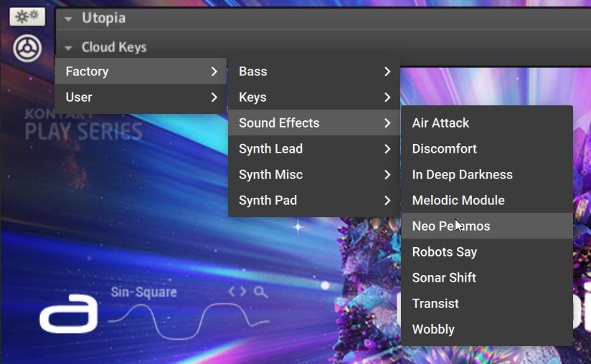Open the waveform search magnifier icon
Viewport: 591px width, 364px height.
pyautogui.click(x=260, y=292)
